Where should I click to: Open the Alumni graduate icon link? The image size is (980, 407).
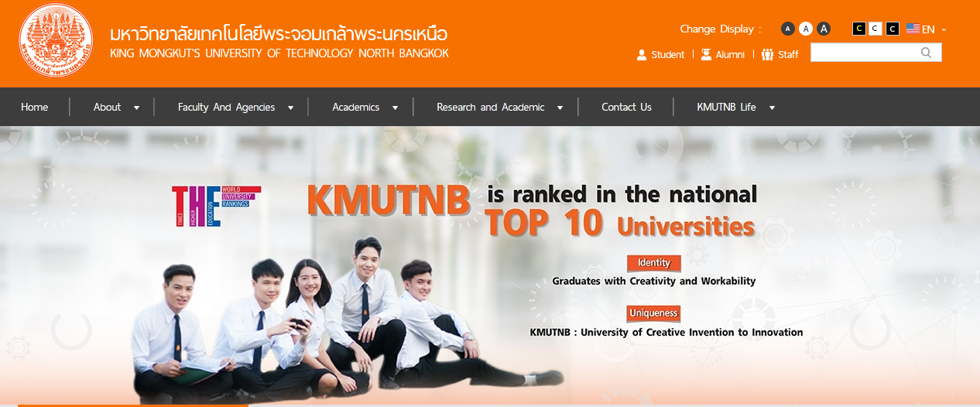[706, 54]
